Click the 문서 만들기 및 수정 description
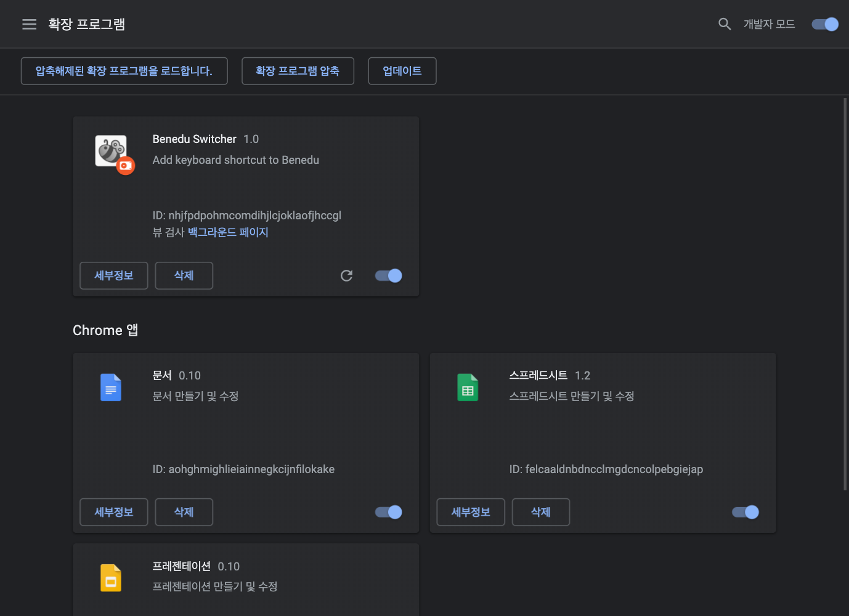Image resolution: width=849 pixels, height=616 pixels. pyautogui.click(x=195, y=396)
